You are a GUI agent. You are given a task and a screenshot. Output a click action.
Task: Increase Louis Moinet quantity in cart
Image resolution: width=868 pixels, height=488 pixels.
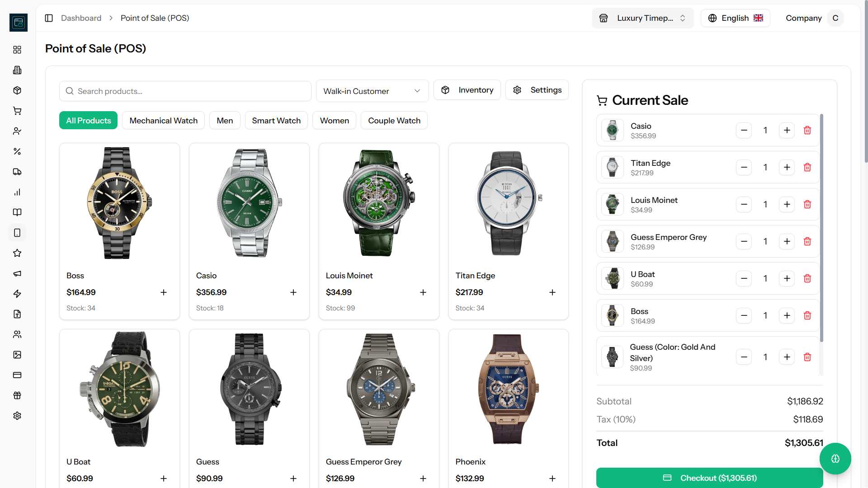[x=787, y=204]
